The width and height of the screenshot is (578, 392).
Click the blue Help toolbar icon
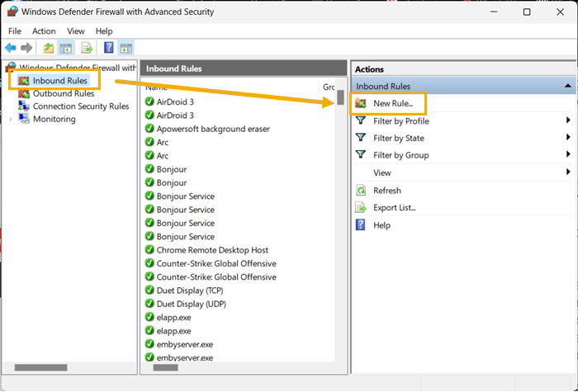(109, 48)
